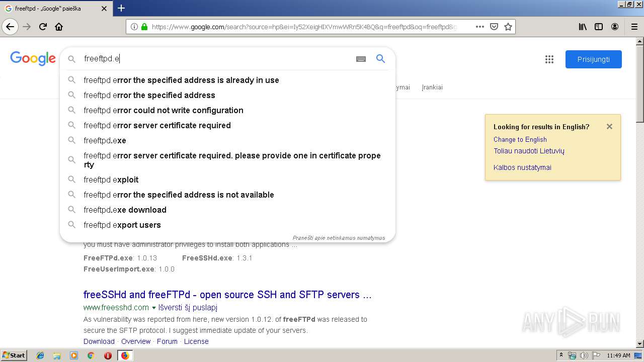Dismiss the English results notice
Image resolution: width=644 pixels, height=362 pixels.
pos(609,127)
